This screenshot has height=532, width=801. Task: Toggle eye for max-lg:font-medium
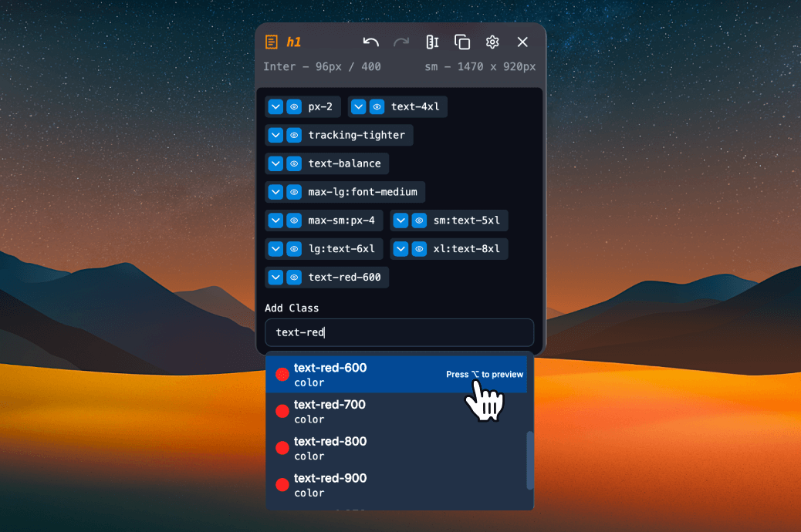pyautogui.click(x=294, y=193)
